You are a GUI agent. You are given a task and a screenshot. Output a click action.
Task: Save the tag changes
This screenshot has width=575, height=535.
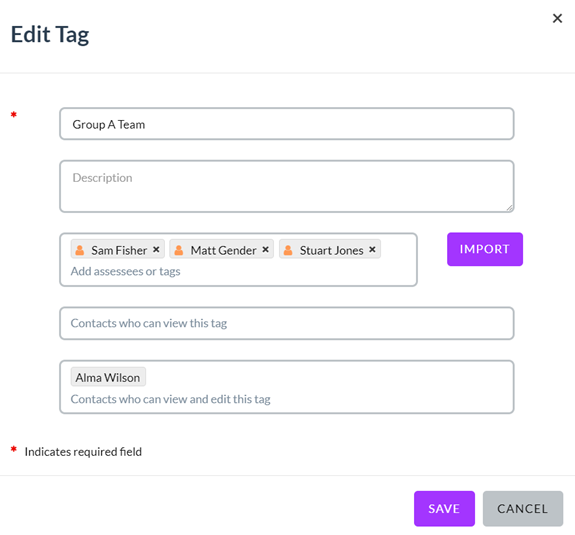444,509
